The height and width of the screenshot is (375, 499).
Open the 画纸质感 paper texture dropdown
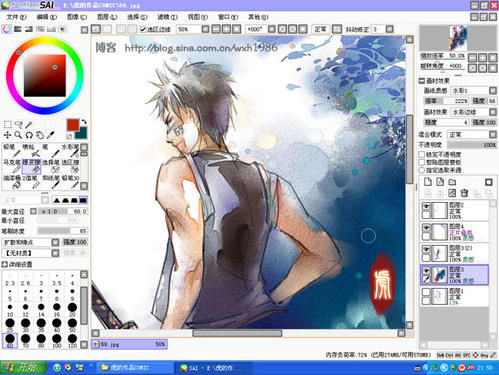click(493, 90)
